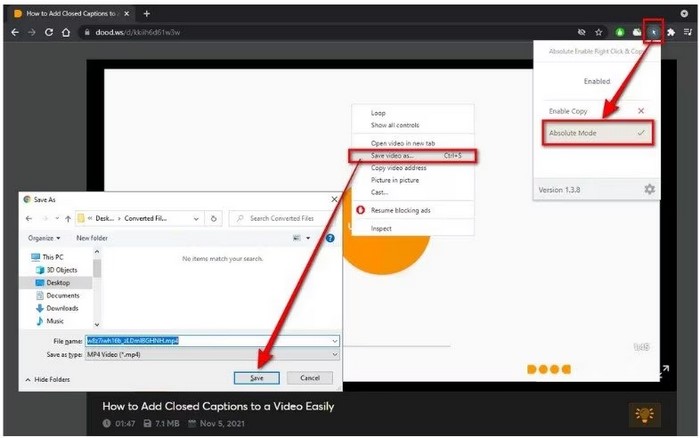Screen dimensions: 700x438
Task: Open the Extensions puzzle piece menu
Action: [671, 32]
